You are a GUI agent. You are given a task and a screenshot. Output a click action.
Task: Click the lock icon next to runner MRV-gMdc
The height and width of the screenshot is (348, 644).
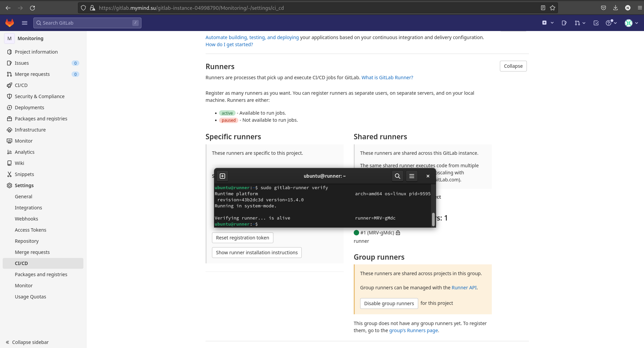[x=398, y=233]
